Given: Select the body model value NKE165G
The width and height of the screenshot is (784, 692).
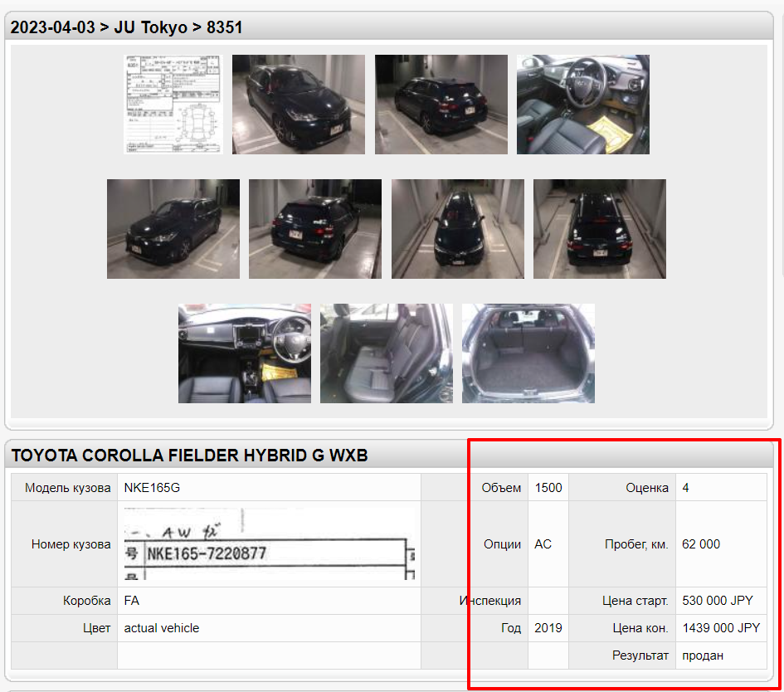Looking at the screenshot, I should (152, 488).
